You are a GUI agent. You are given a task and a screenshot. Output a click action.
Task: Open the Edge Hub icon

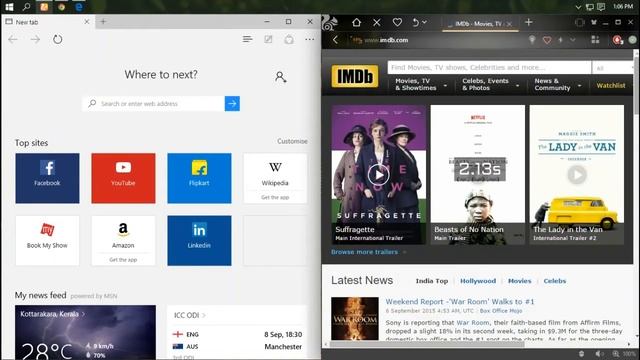(247, 39)
